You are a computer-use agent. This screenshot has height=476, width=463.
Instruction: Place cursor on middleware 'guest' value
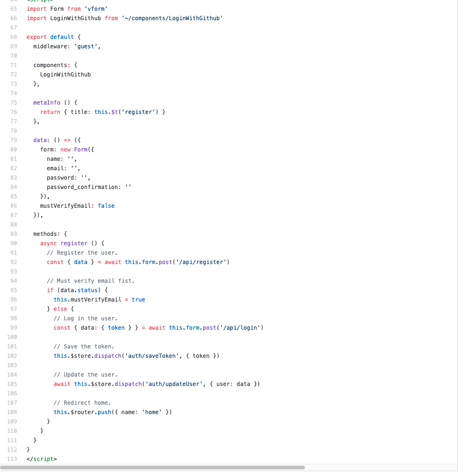[x=86, y=46]
